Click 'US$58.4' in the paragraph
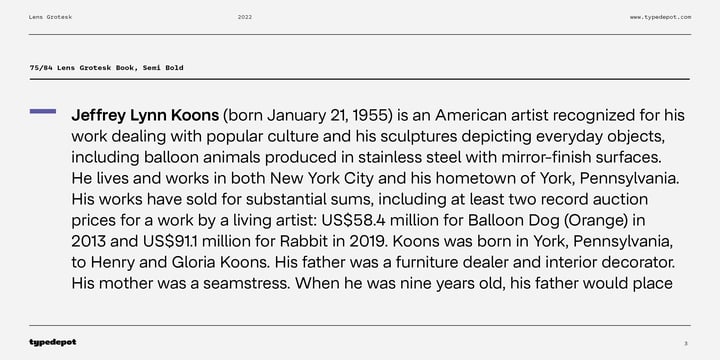The height and width of the screenshot is (360, 720). [x=353, y=220]
